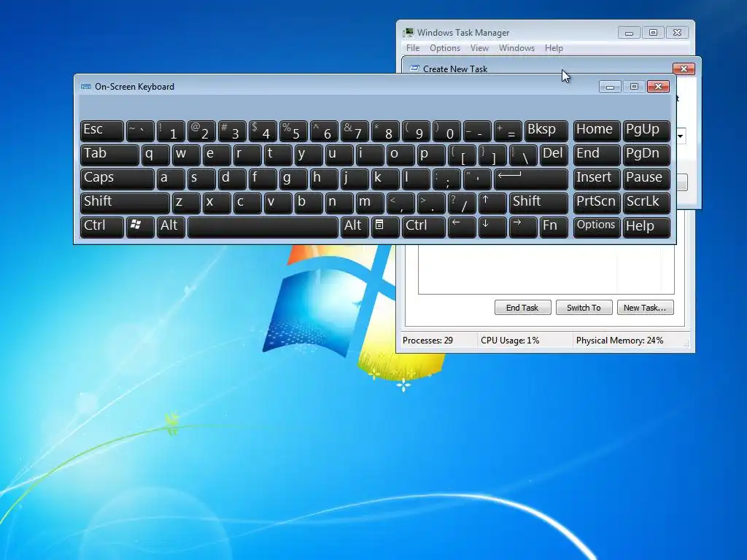Click the semicolon key

tap(446, 179)
